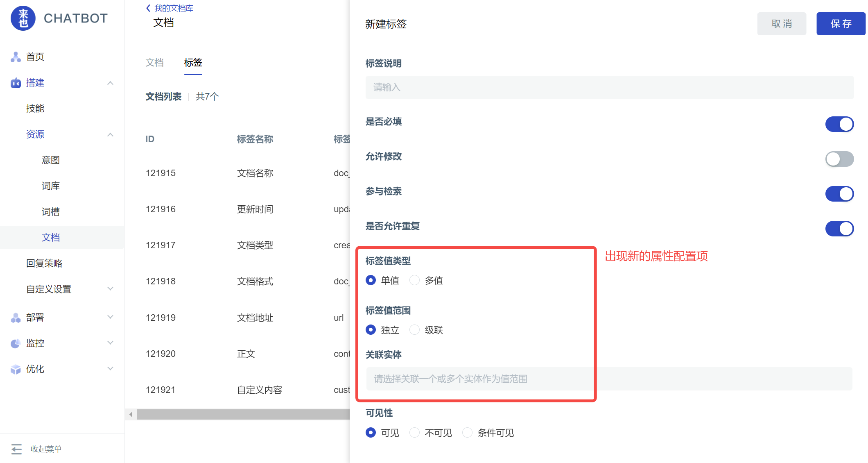This screenshot has height=463, width=868.
Task: Choose the 级联 radio option
Action: (414, 330)
